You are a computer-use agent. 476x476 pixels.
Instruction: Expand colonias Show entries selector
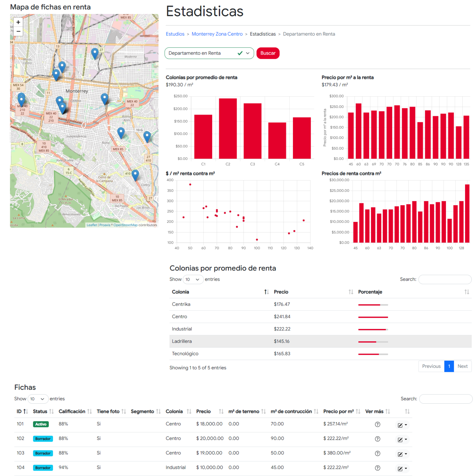pyautogui.click(x=193, y=280)
